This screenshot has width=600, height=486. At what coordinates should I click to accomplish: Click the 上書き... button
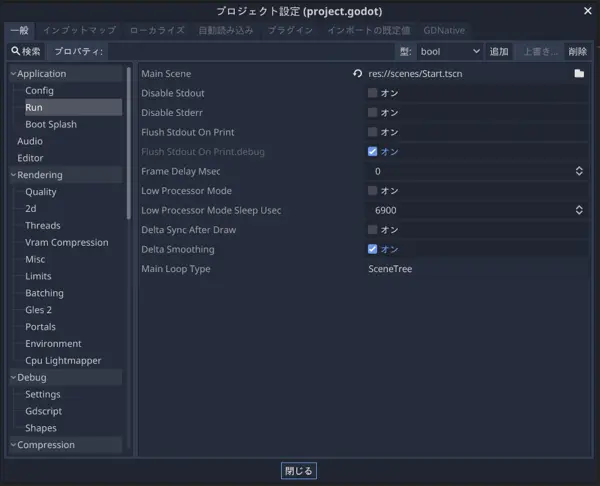540,51
